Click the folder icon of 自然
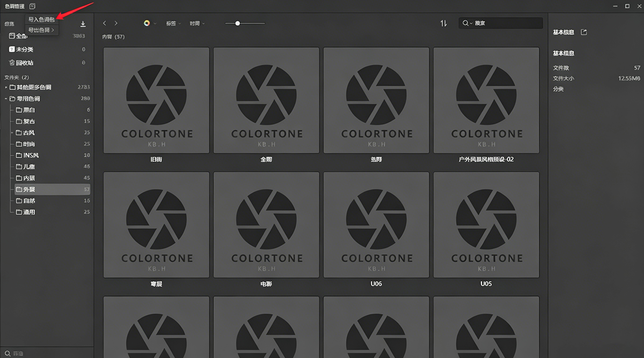Screen dimensions: 644x358 coord(19,200)
